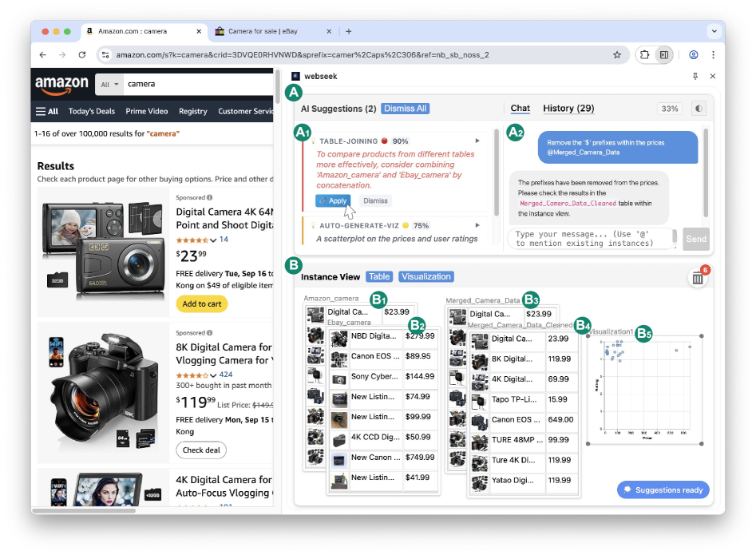Screen dimensions: 756x555
Task: Click the trash icon in Instance View
Action: (697, 278)
